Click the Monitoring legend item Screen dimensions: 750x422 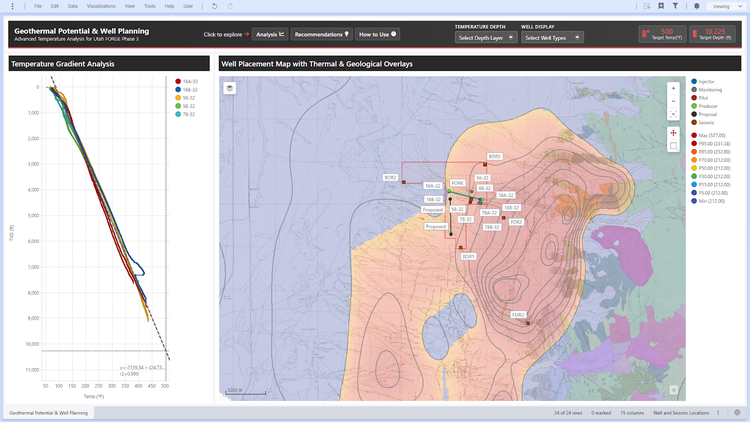point(707,89)
